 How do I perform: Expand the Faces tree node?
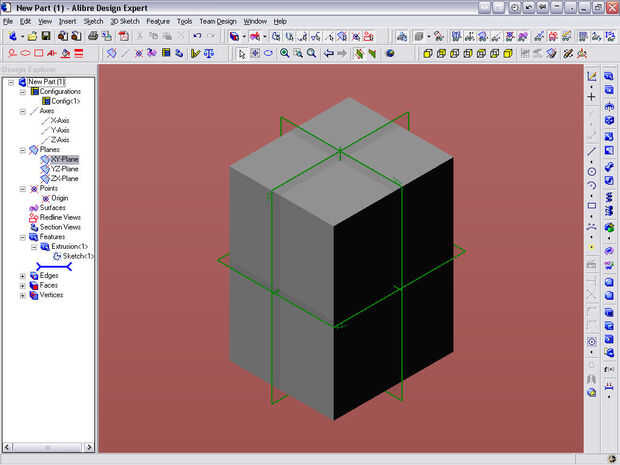pos(23,286)
